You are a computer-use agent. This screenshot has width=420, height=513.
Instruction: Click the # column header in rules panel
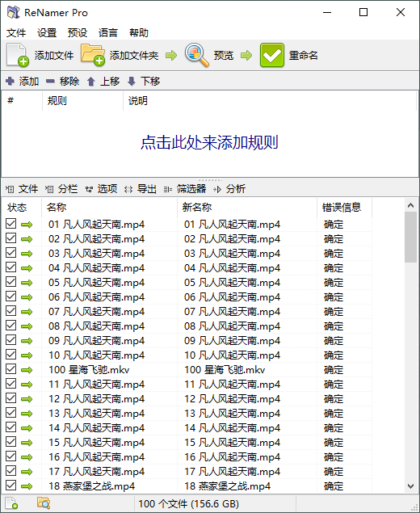(22, 101)
